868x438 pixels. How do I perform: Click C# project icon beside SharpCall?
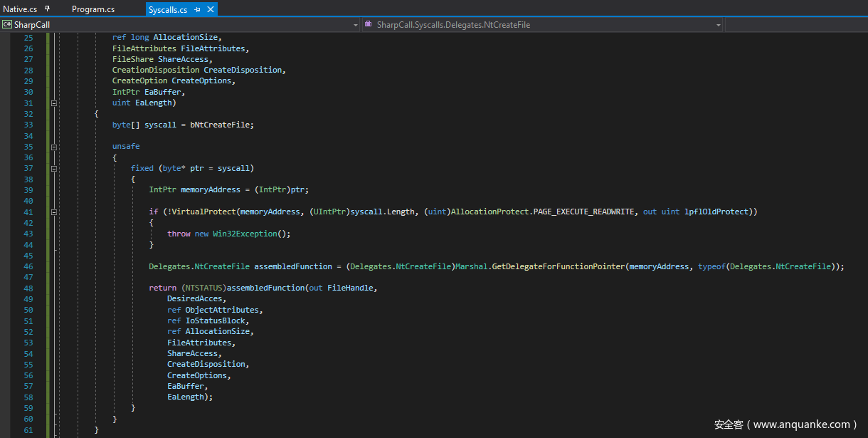pyautogui.click(x=6, y=25)
